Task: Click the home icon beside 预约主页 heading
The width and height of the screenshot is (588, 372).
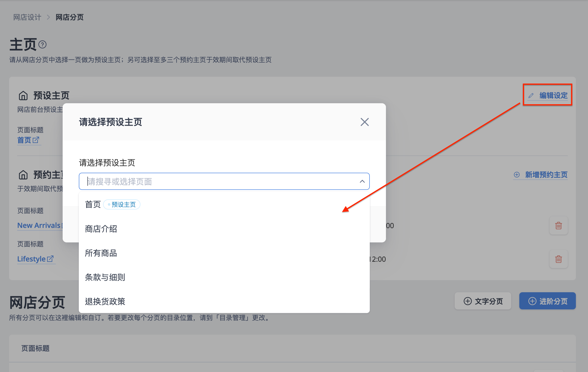Action: pos(23,175)
